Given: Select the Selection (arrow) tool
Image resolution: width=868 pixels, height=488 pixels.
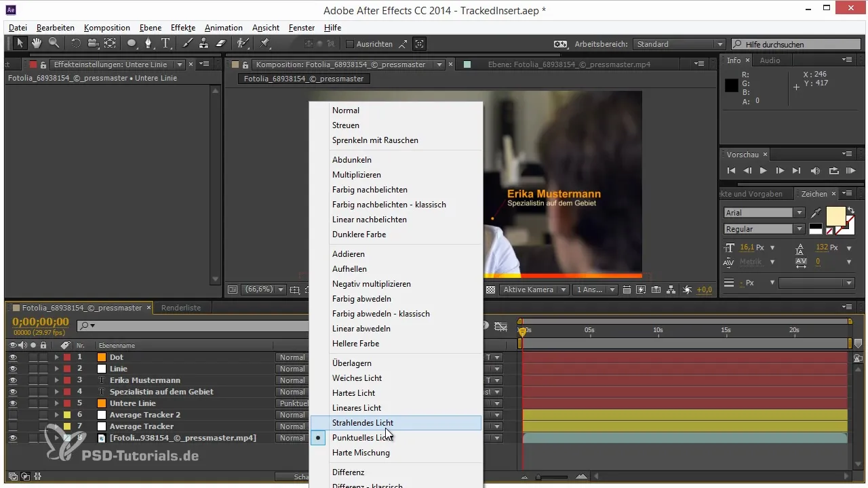Looking at the screenshot, I should 20,43.
